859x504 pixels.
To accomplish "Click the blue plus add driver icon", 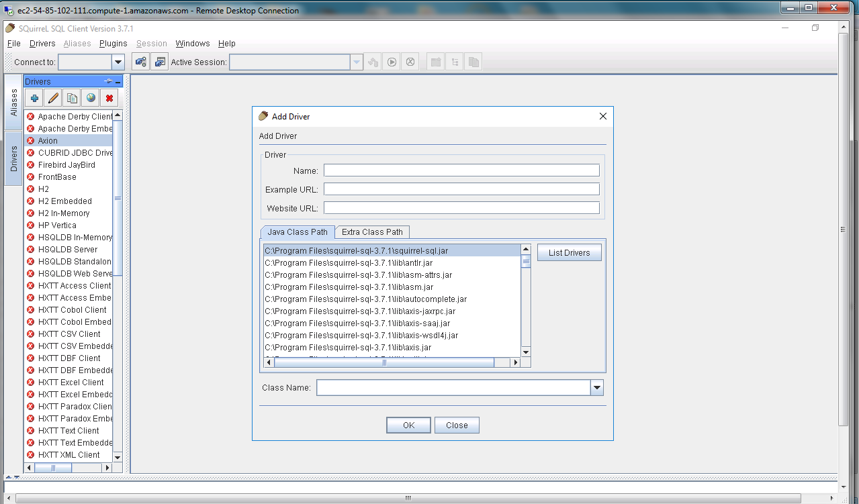I will [34, 98].
